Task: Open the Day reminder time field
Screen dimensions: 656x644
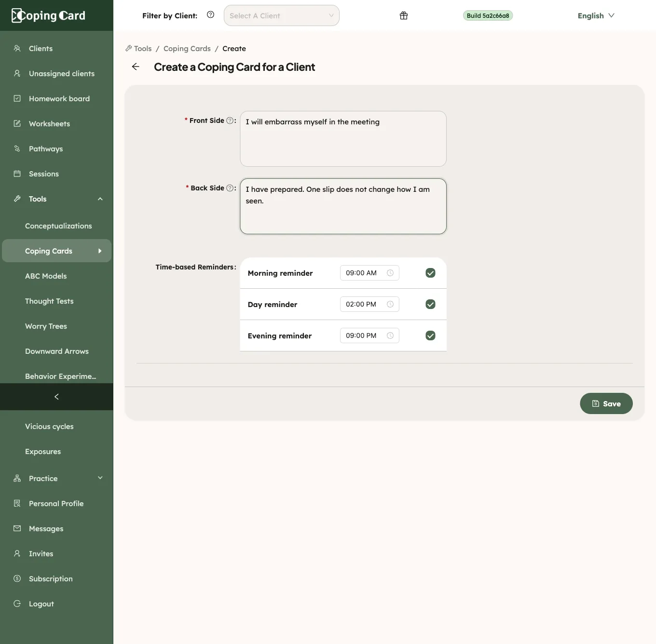Action: click(x=369, y=304)
